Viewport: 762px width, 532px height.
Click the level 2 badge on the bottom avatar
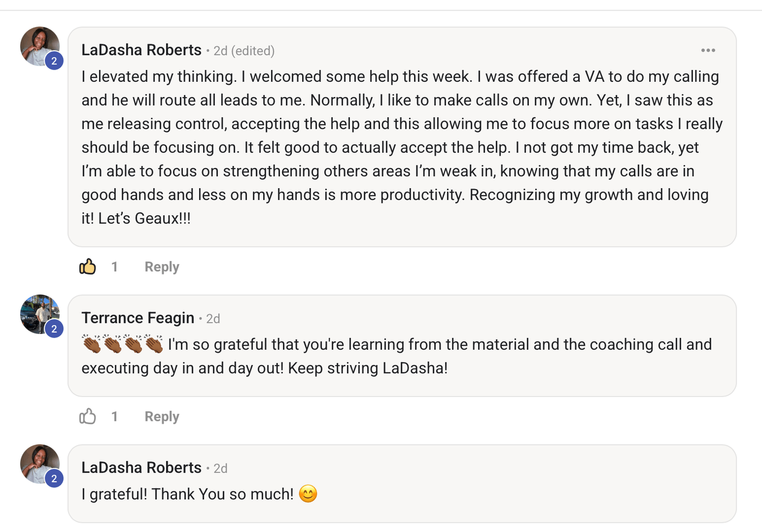(x=54, y=479)
